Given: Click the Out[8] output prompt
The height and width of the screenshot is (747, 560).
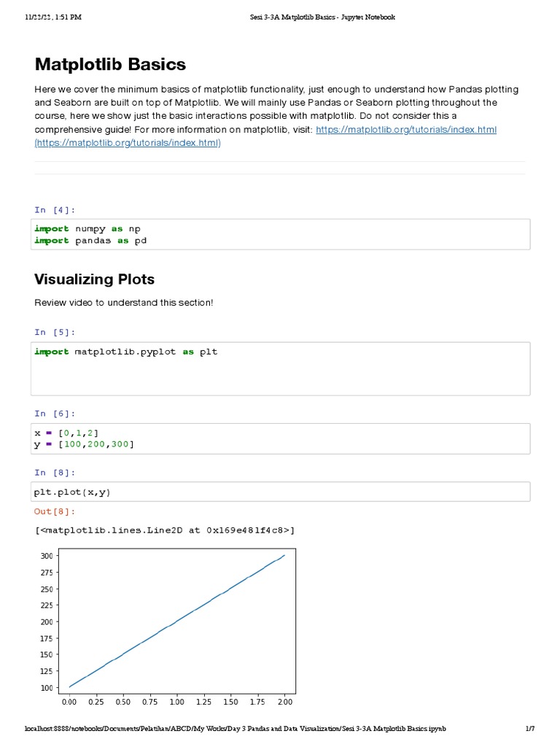Looking at the screenshot, I should point(55,512).
